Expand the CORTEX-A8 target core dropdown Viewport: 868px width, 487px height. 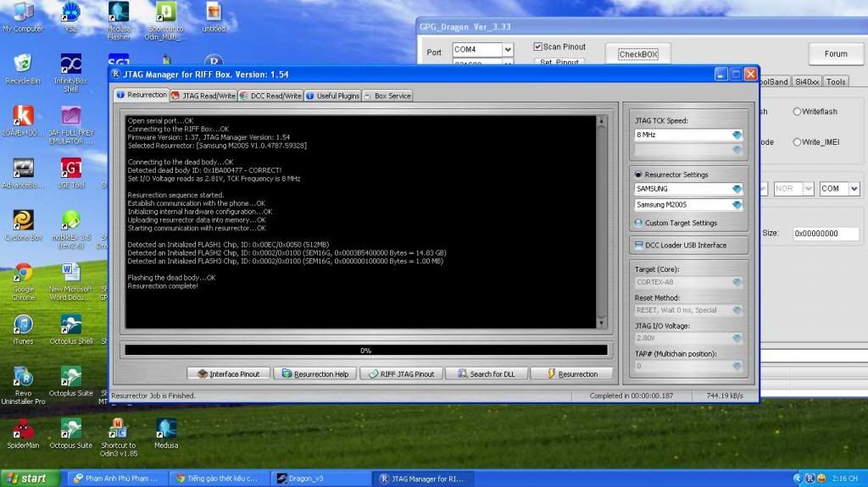coord(737,282)
